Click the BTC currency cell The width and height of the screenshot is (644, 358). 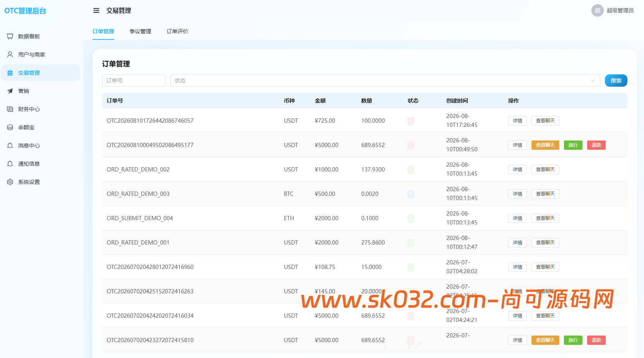289,194
